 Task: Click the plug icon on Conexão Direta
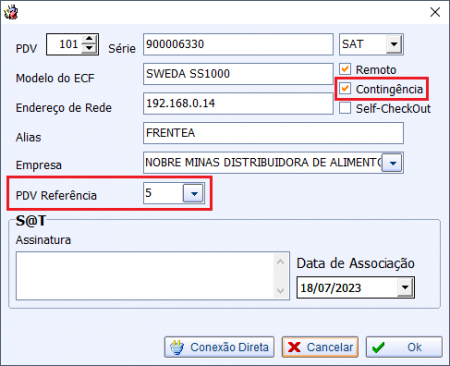click(x=177, y=347)
